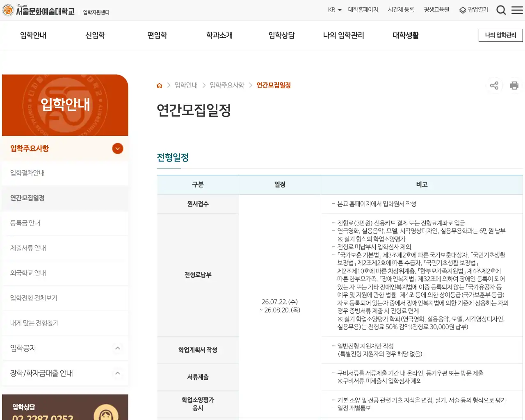
Task: Click the 일정 개별통보 note
Action: tap(354, 408)
